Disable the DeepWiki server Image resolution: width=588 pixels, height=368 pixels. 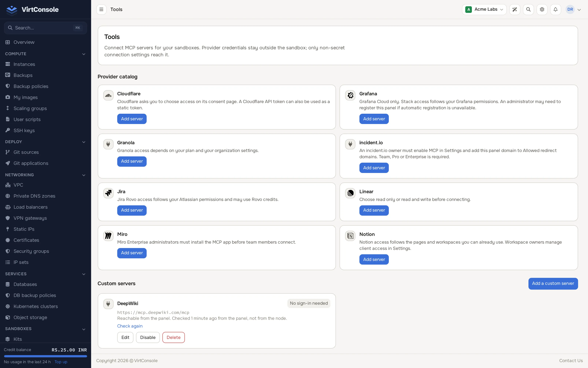(148, 337)
